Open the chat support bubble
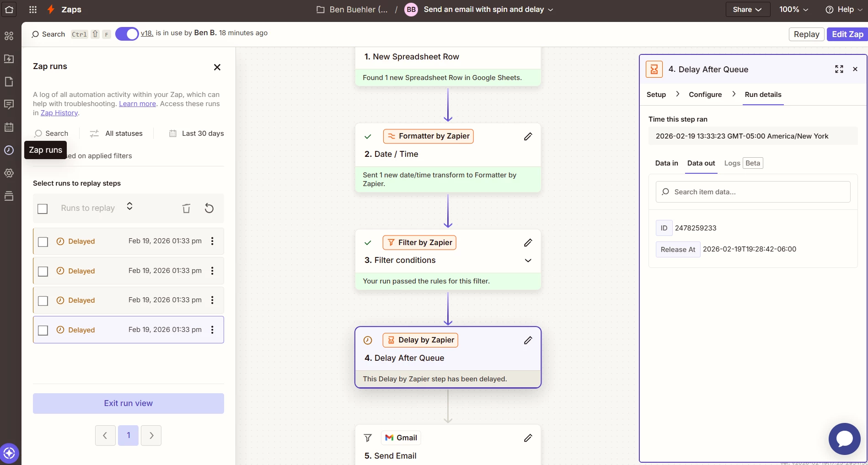Image resolution: width=868 pixels, height=465 pixels. pyautogui.click(x=844, y=438)
